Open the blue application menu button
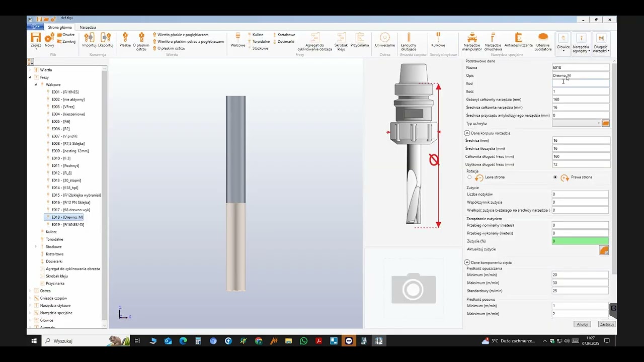Image resolution: width=644 pixels, height=362 pixels. (x=36, y=27)
